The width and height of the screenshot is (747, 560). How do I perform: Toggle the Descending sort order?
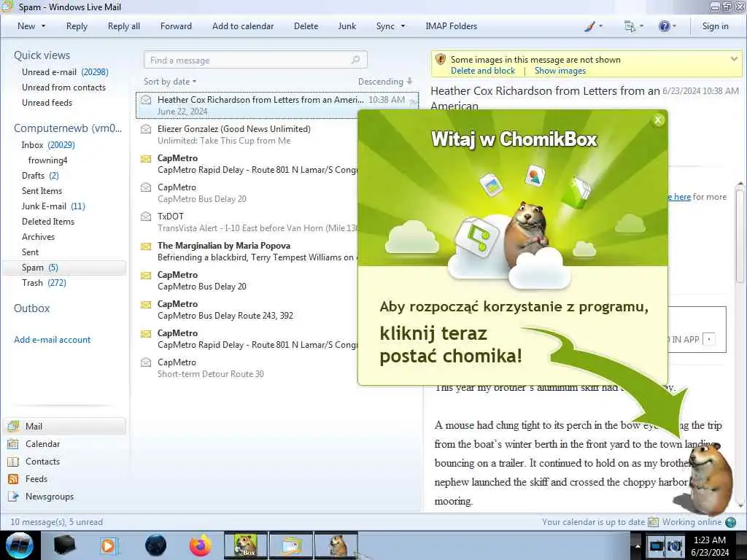pyautogui.click(x=385, y=82)
